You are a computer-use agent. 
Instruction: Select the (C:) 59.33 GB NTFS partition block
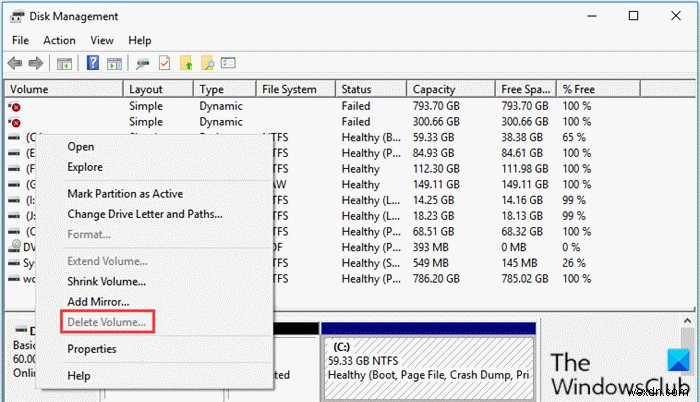click(429, 366)
